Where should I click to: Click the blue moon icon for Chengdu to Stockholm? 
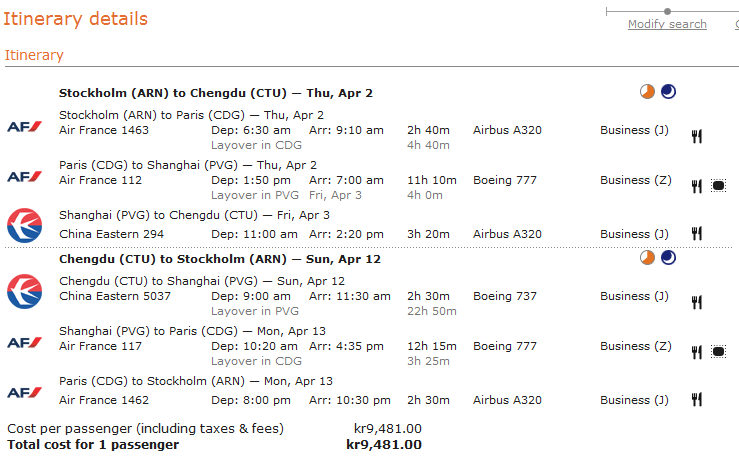(668, 258)
